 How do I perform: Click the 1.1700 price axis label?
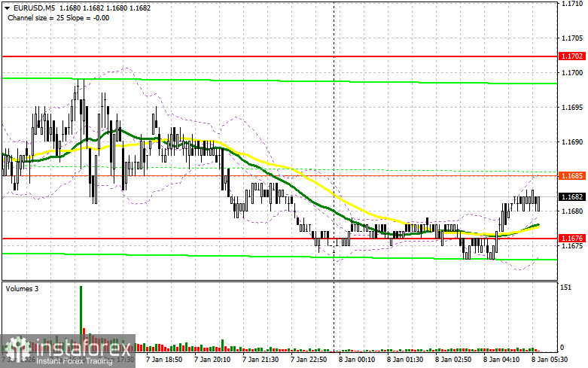pos(572,72)
